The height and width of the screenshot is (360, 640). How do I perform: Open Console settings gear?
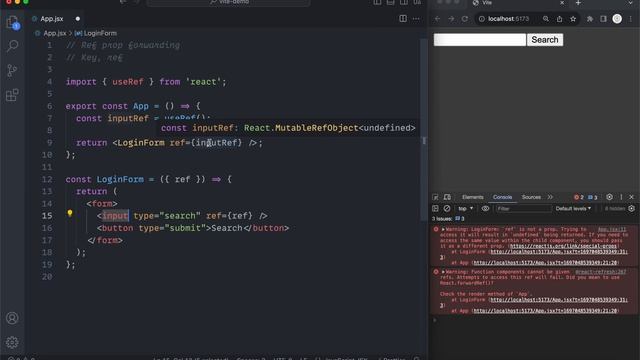click(x=631, y=209)
